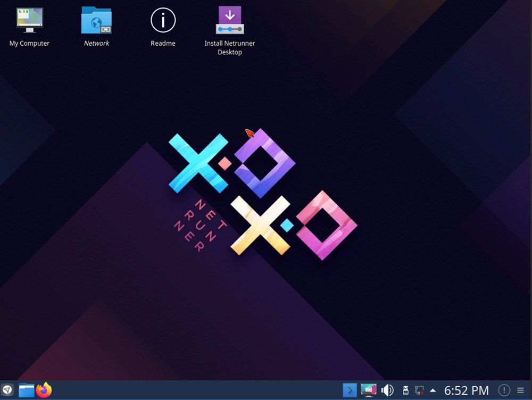Open the Readme info icon
The height and width of the screenshot is (400, 532).
coord(163,20)
